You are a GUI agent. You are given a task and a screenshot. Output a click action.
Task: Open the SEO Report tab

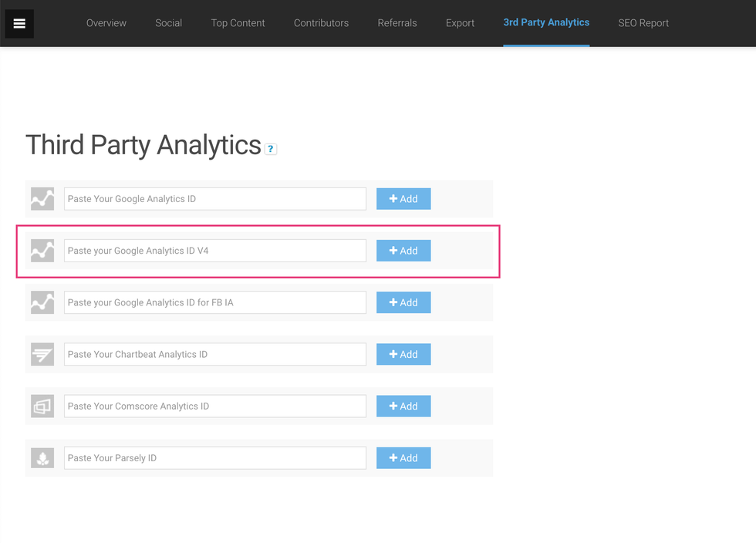point(643,23)
